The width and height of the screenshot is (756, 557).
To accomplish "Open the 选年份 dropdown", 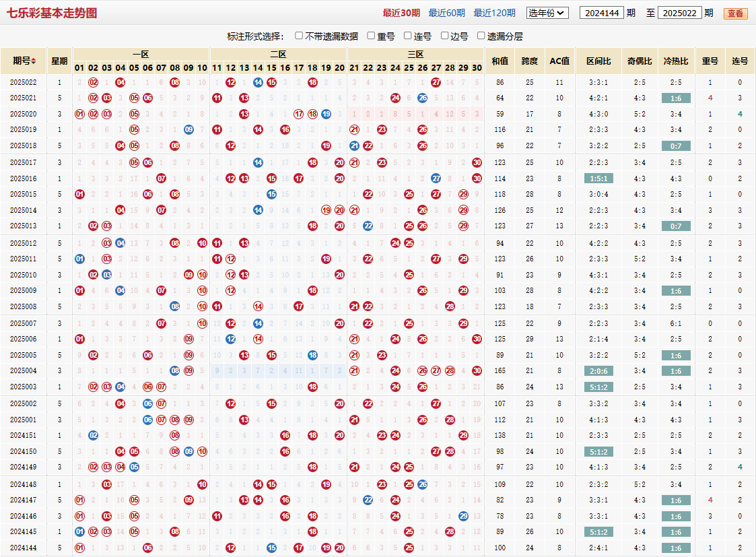I will (547, 13).
